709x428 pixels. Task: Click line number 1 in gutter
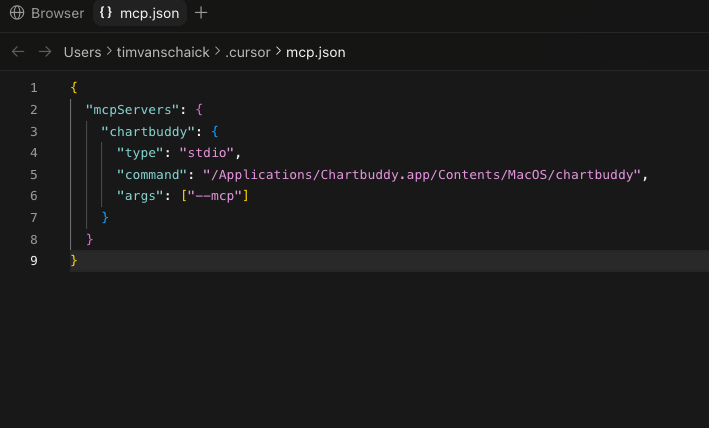pyautogui.click(x=34, y=88)
